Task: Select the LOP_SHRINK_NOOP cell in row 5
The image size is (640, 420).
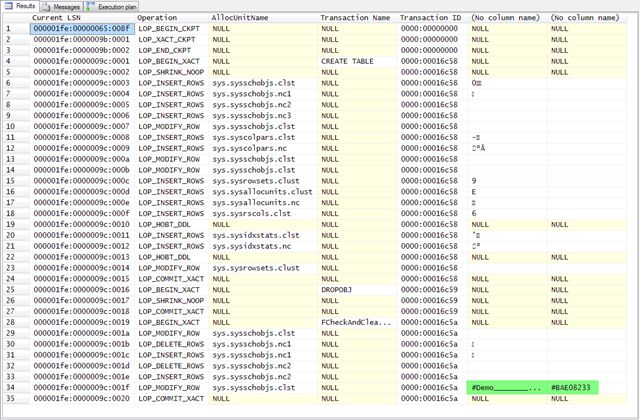Action: click(x=172, y=72)
